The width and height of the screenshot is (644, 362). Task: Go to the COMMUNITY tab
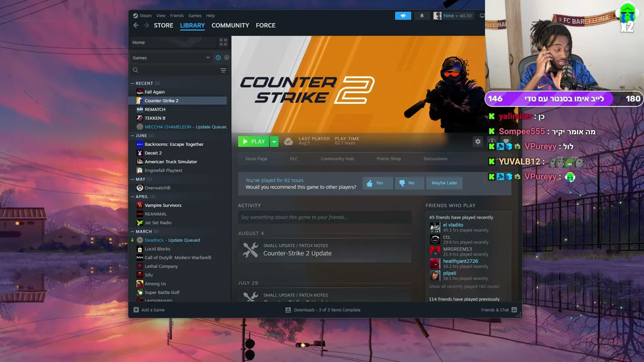click(x=230, y=25)
